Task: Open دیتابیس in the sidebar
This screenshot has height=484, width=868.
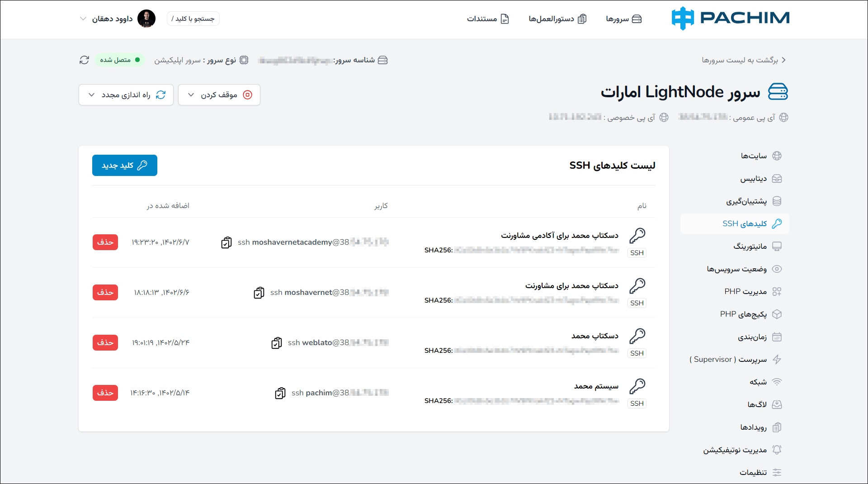Action: click(735, 179)
